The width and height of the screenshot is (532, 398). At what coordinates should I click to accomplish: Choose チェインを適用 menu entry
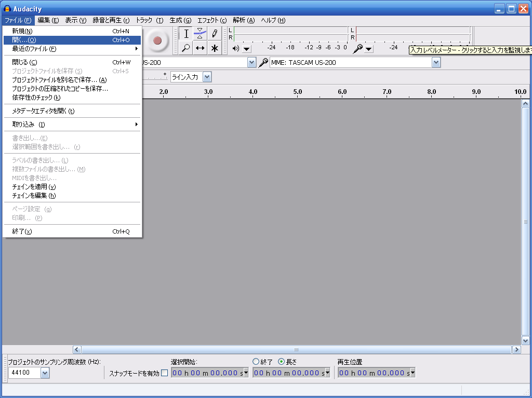[x=72, y=187]
